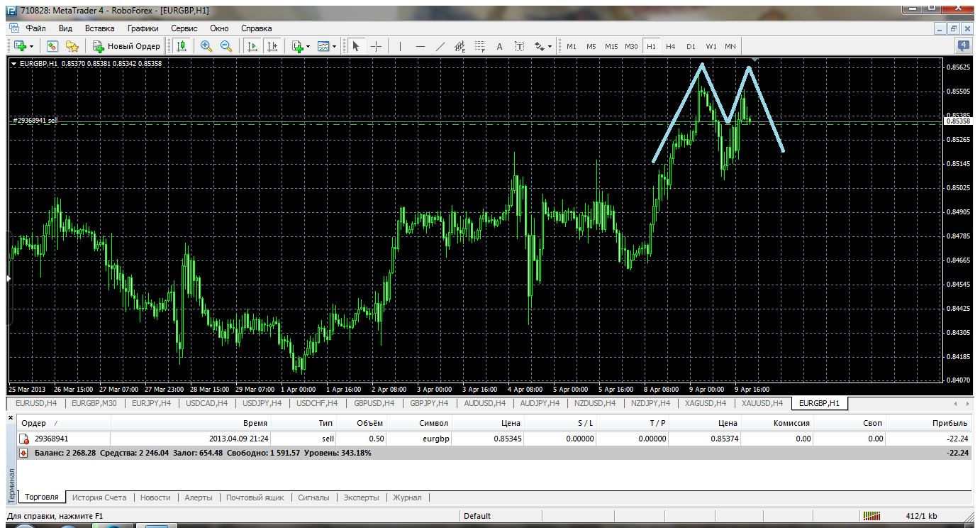The width and height of the screenshot is (980, 528).
Task: Select the horizontal line tool
Action: 421,46
